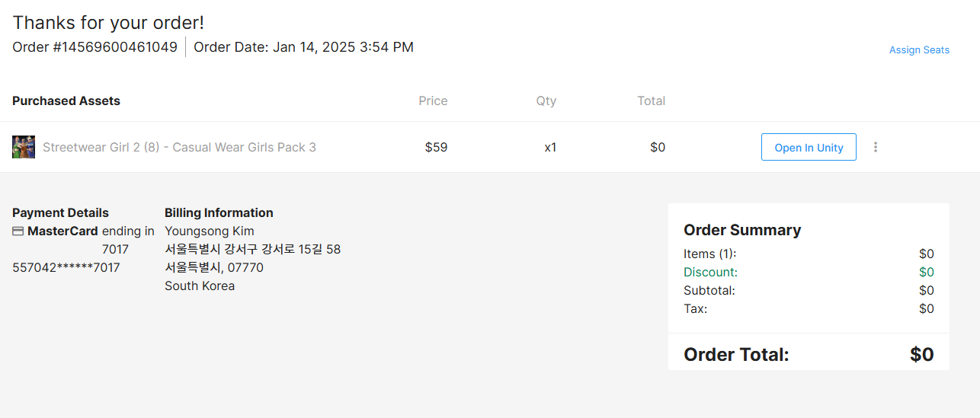Open the Assign Seats link
Screen dimensions: 980x418
click(x=919, y=50)
